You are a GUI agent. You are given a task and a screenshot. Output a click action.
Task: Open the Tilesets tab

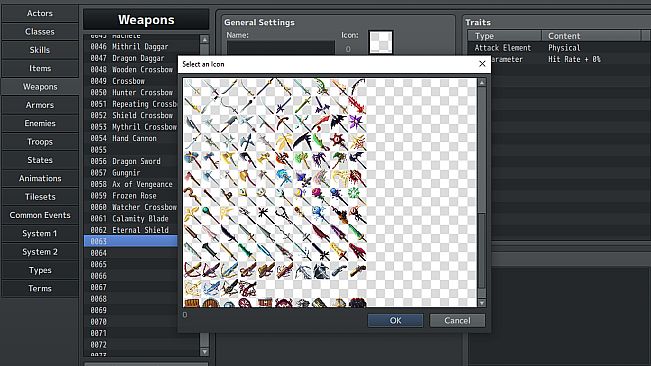[40, 197]
